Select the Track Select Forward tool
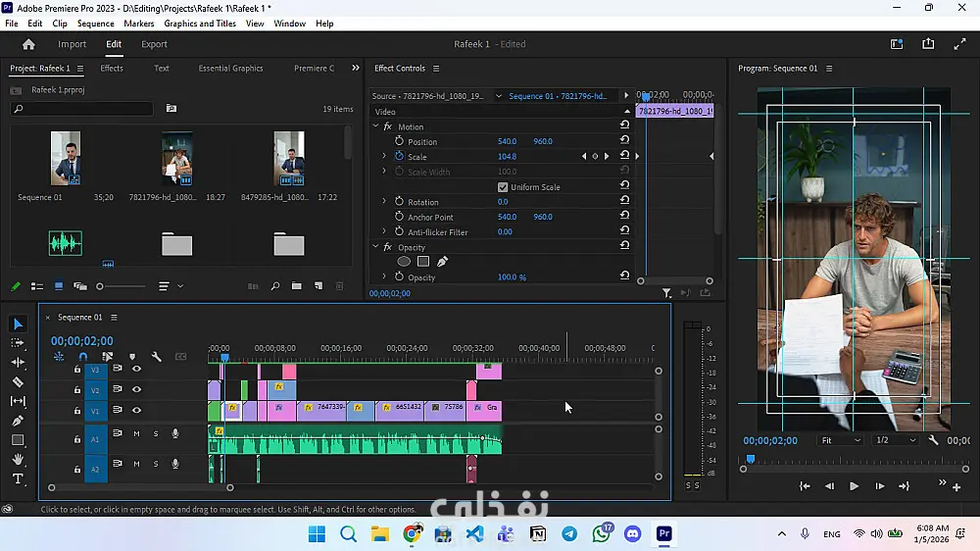The image size is (980, 551). [x=18, y=343]
